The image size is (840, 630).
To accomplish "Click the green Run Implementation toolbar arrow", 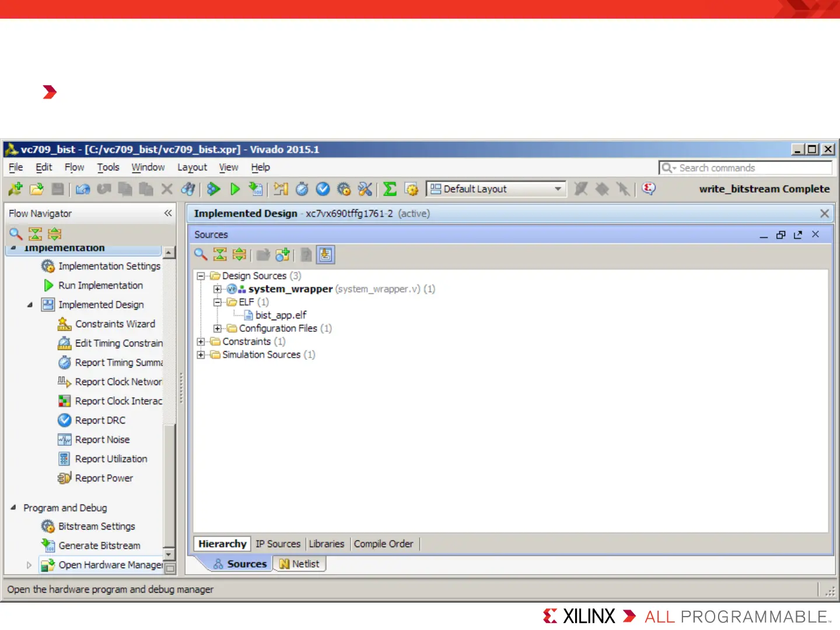I will pos(235,189).
